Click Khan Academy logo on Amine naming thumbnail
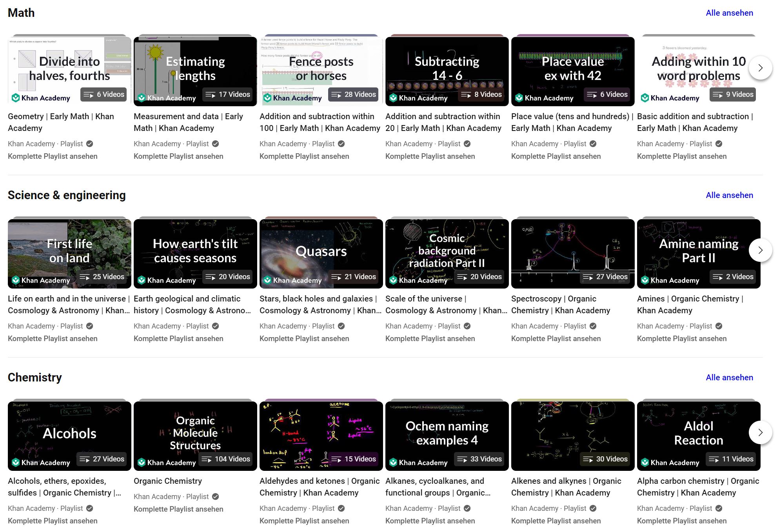 click(x=670, y=280)
